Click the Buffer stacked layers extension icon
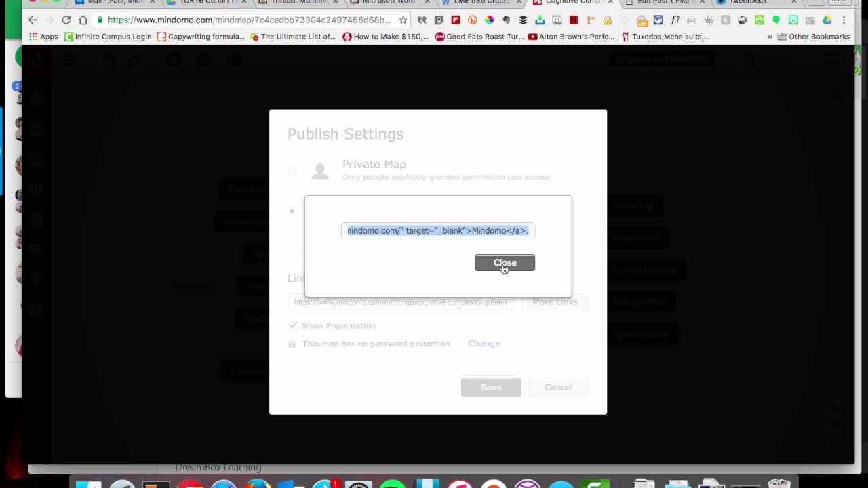This screenshot has width=868, height=488. click(x=523, y=20)
